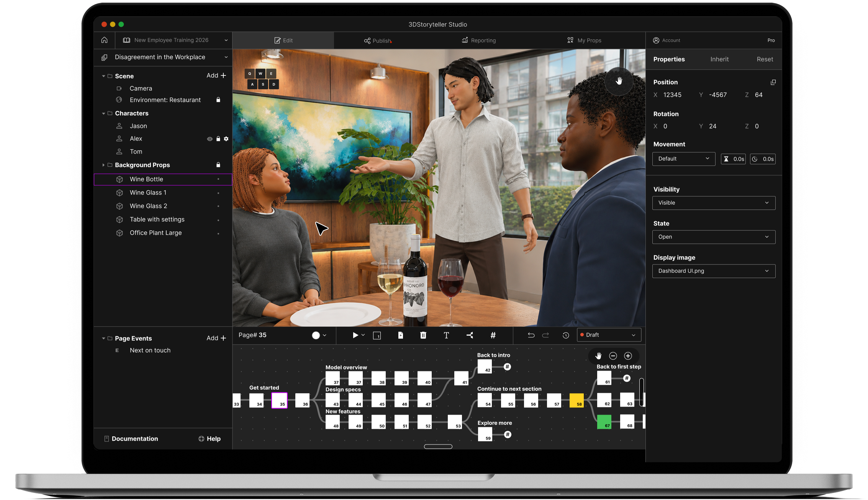Select the Properties tab
868x500 pixels.
click(x=669, y=59)
